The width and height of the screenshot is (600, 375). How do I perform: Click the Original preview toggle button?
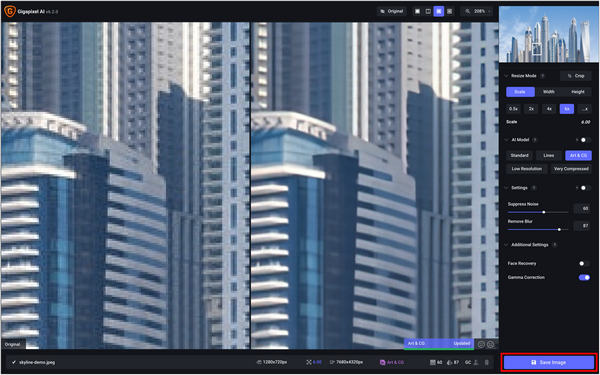pos(391,11)
